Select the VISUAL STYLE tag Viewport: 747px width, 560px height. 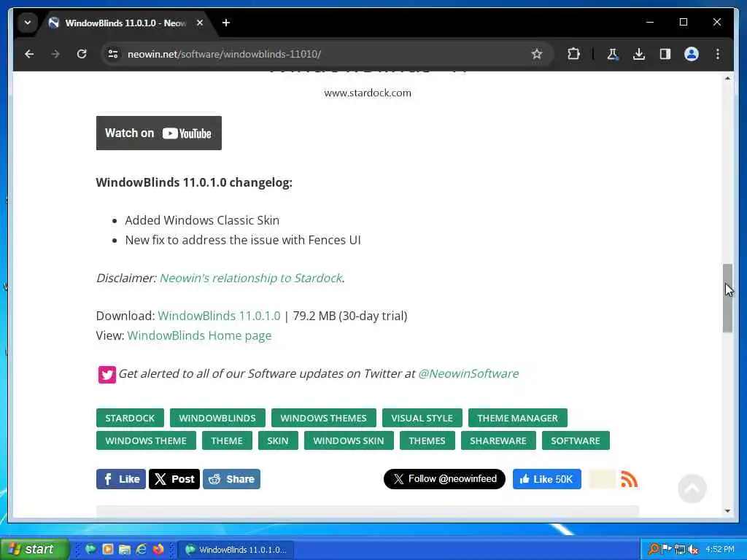click(x=422, y=418)
